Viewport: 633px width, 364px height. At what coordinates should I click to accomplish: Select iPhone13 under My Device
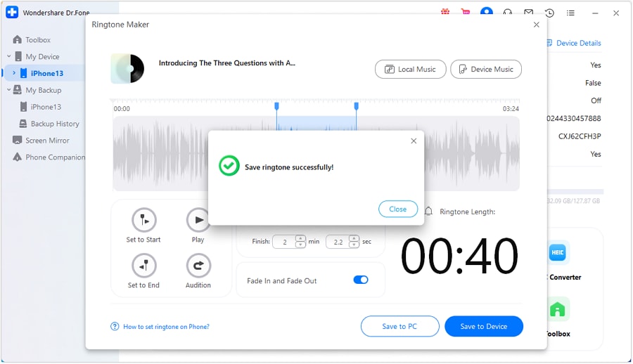tap(47, 73)
